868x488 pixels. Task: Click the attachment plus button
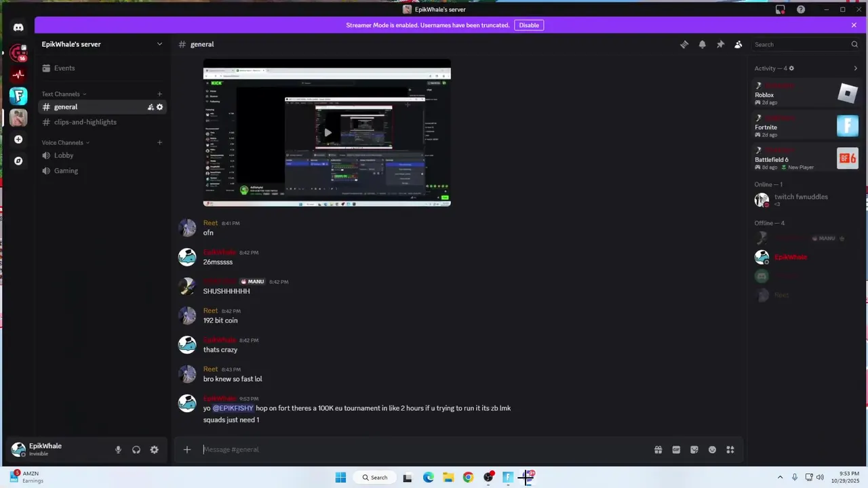(x=187, y=449)
